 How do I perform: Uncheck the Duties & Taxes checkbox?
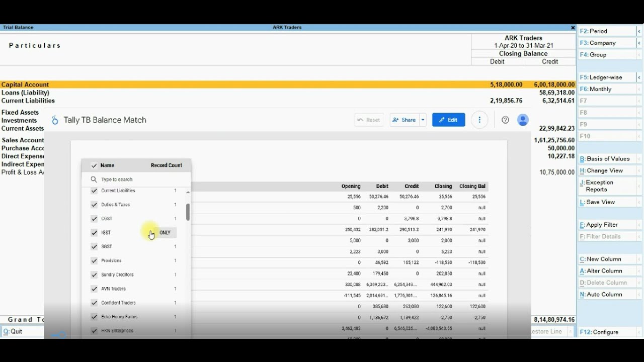click(x=94, y=205)
